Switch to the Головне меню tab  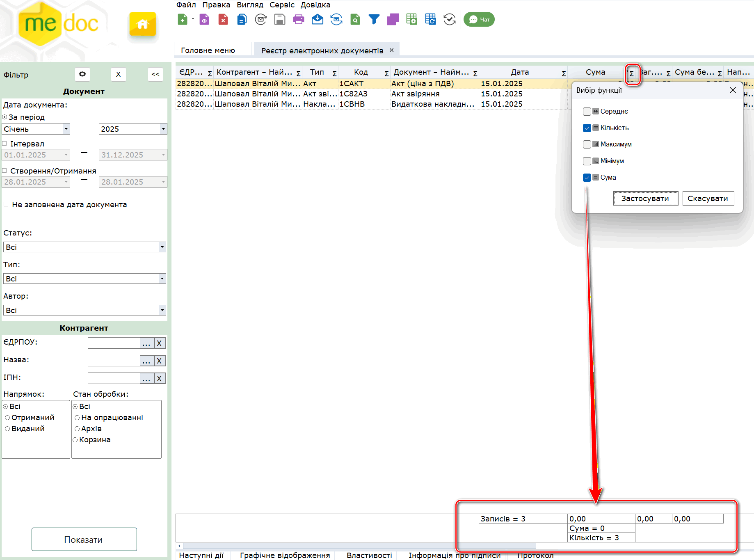point(208,50)
